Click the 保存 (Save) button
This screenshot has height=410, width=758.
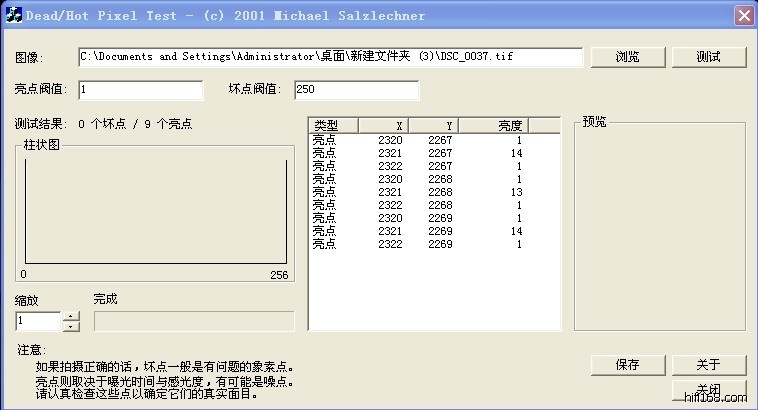point(628,364)
